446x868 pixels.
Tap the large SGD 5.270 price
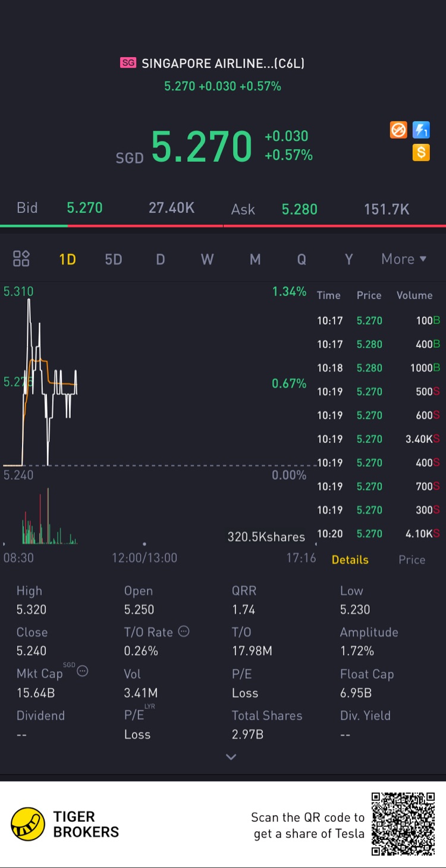click(x=202, y=146)
